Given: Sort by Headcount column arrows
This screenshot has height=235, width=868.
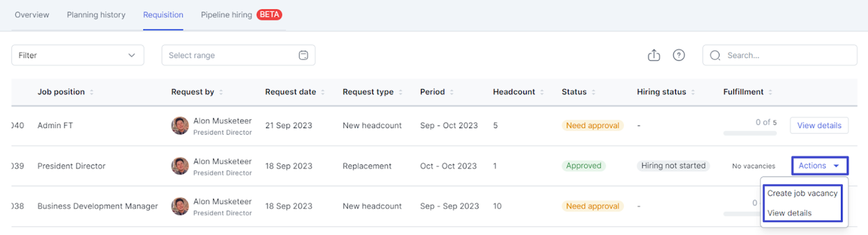Looking at the screenshot, I should (542, 92).
